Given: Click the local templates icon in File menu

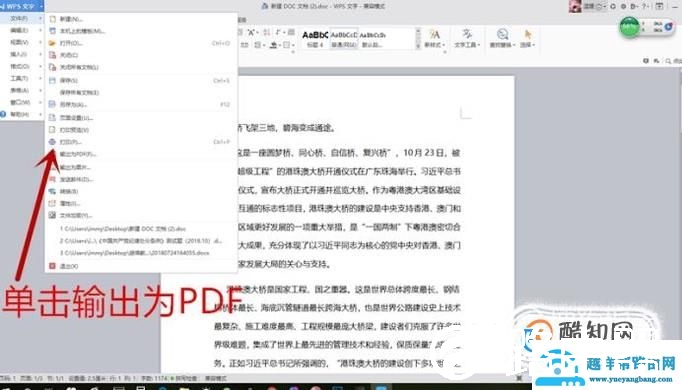Looking at the screenshot, I should 53,31.
